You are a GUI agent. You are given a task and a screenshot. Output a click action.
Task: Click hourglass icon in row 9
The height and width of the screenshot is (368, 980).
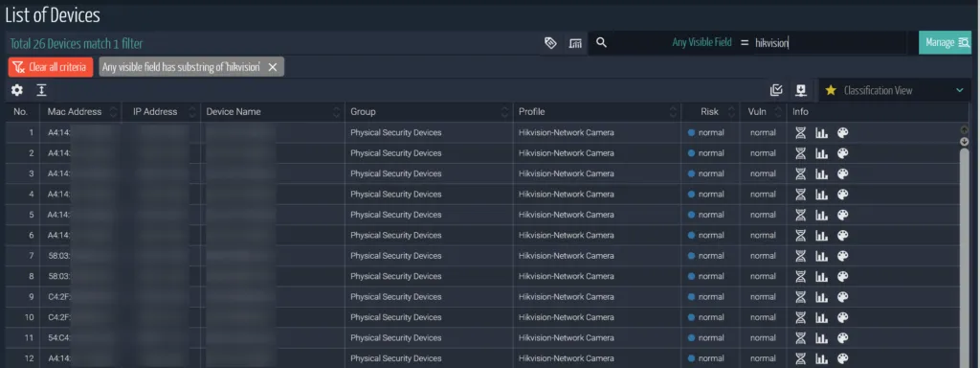[x=800, y=297]
